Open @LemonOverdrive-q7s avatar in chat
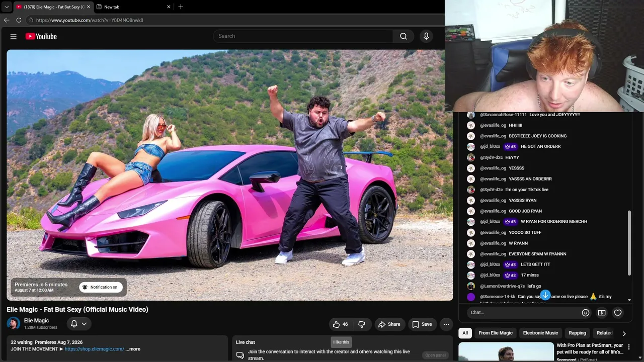644x362 pixels. tap(471, 286)
